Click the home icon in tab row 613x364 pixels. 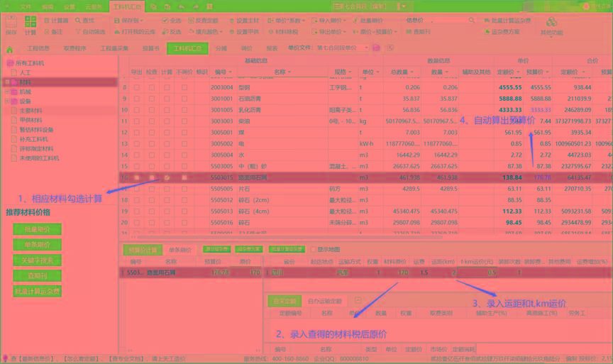[x=9, y=49]
